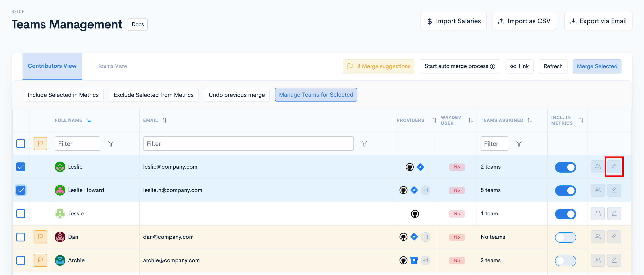
Task: Click the flag filter button in the filter row
Action: coord(40,143)
